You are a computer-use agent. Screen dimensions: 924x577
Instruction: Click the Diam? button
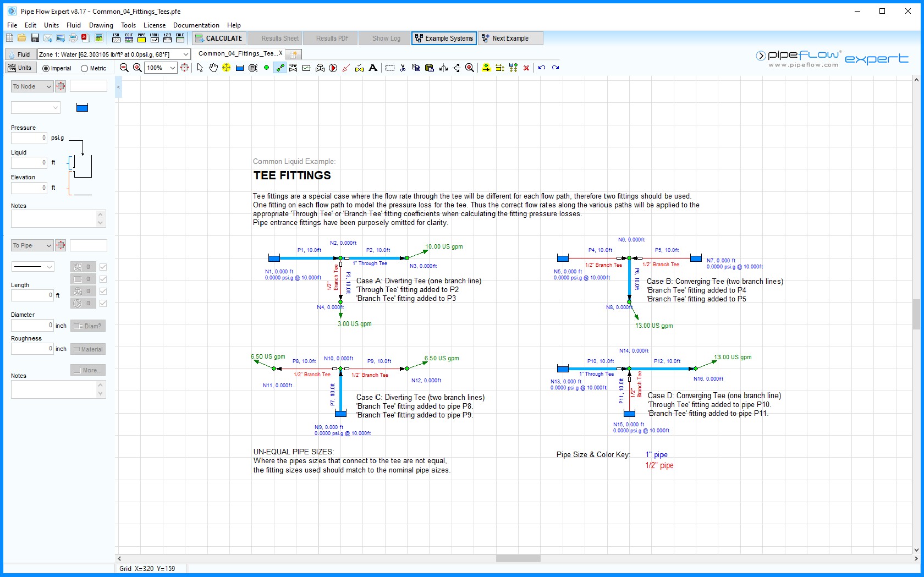[x=88, y=326]
